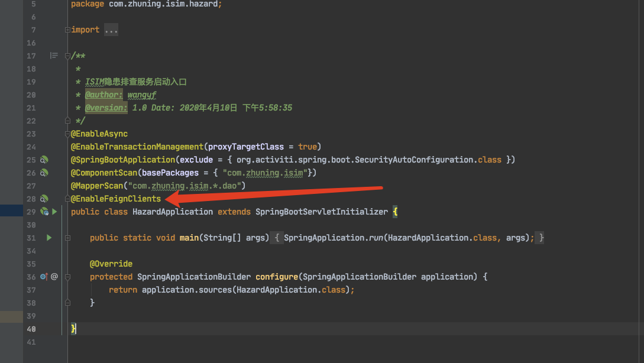The height and width of the screenshot is (363, 644).
Task: Collapse the annotations block above the class declaration
Action: click(x=67, y=134)
